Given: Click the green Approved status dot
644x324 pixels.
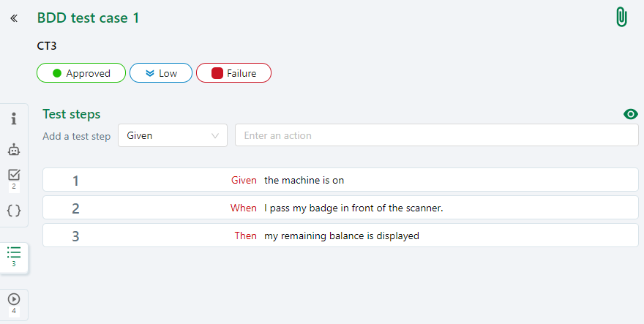Looking at the screenshot, I should 56,73.
